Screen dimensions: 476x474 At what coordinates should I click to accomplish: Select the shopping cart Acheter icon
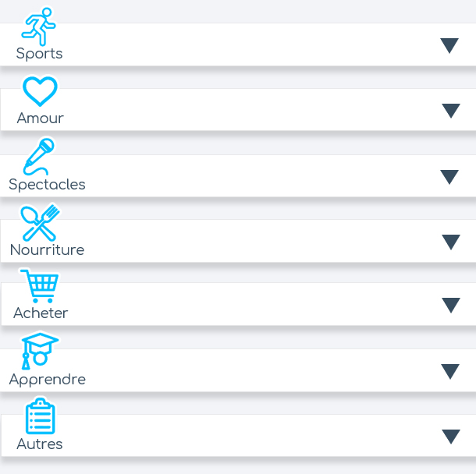(40, 286)
